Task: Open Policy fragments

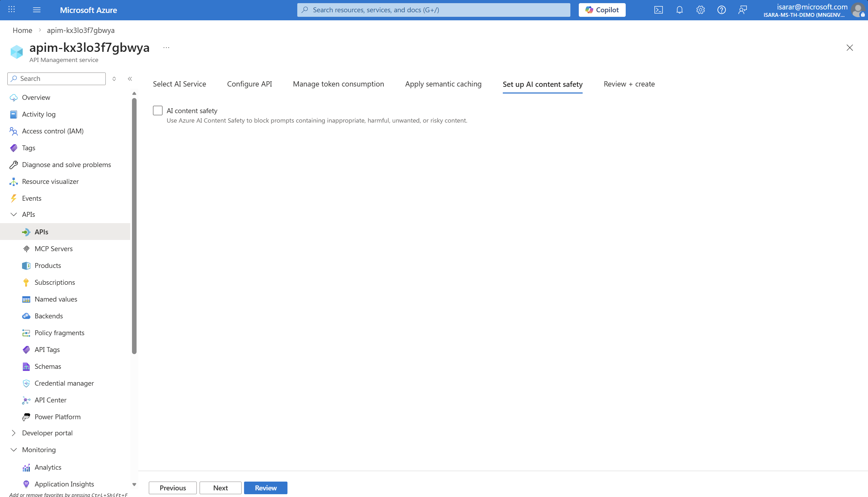Action: tap(59, 333)
